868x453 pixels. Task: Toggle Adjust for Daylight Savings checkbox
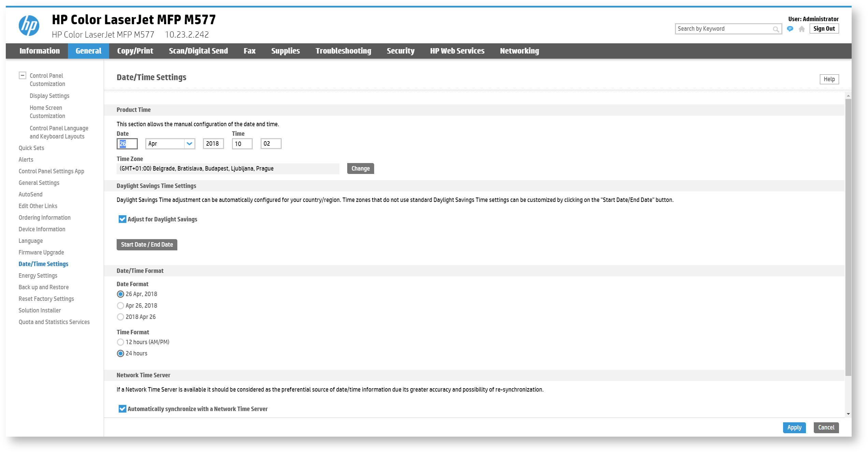click(x=122, y=219)
